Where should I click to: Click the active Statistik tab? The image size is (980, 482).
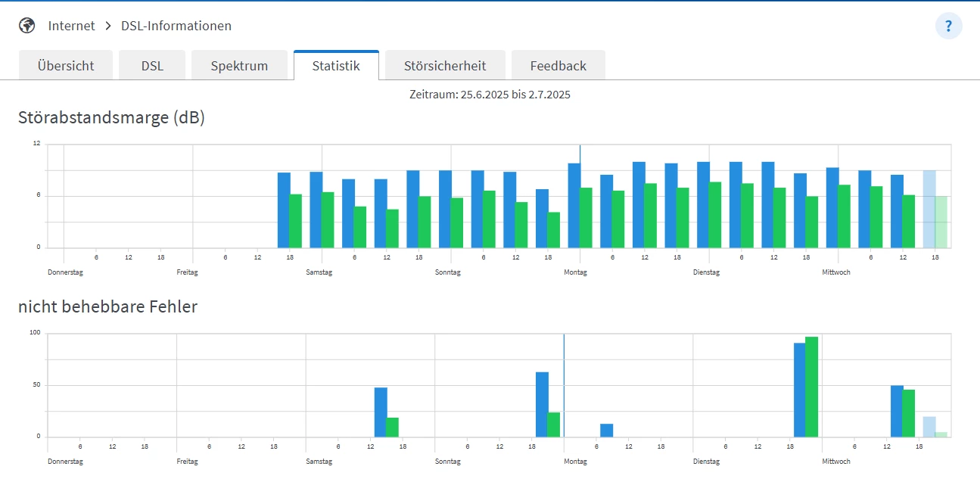(336, 66)
